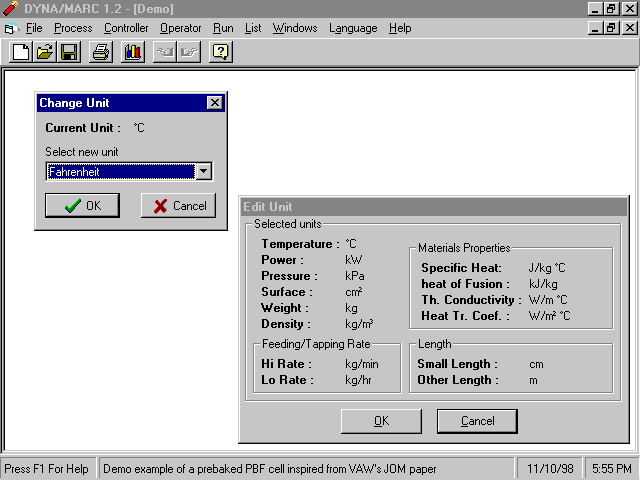Open the Help menu
The width and height of the screenshot is (640, 480).
click(x=400, y=28)
